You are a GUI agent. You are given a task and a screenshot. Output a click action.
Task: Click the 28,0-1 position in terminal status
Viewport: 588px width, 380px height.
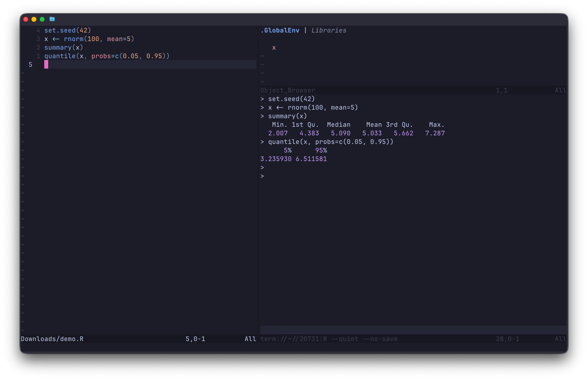(x=507, y=339)
